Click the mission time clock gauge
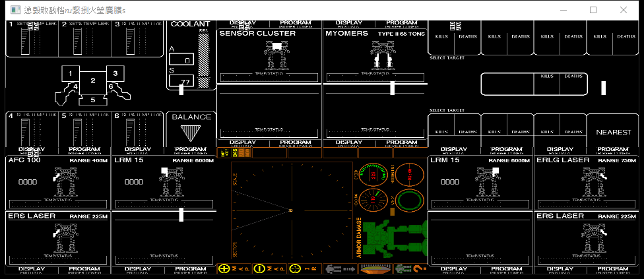The height and width of the screenshot is (279, 644). [x=410, y=174]
